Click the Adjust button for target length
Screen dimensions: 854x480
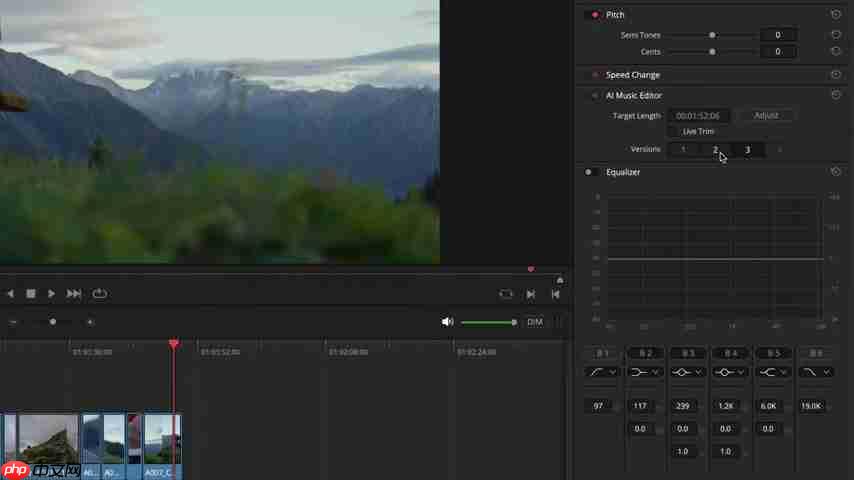(x=766, y=116)
